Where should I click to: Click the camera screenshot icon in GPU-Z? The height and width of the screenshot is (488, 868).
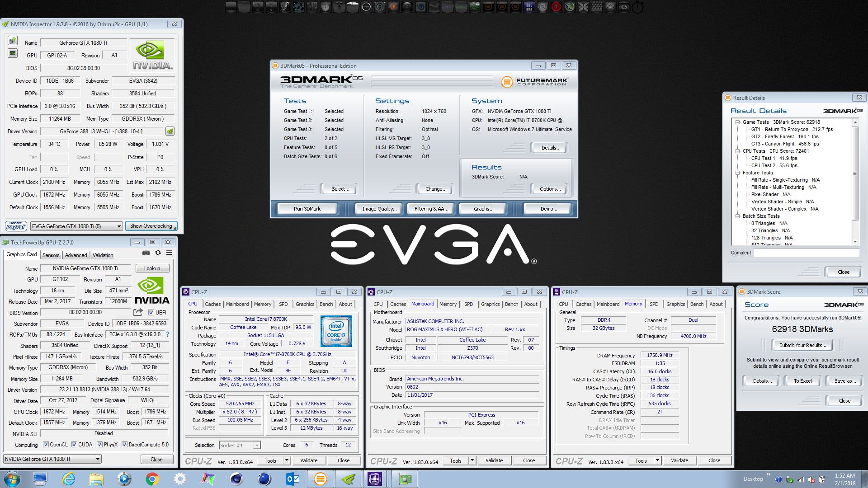tap(146, 253)
